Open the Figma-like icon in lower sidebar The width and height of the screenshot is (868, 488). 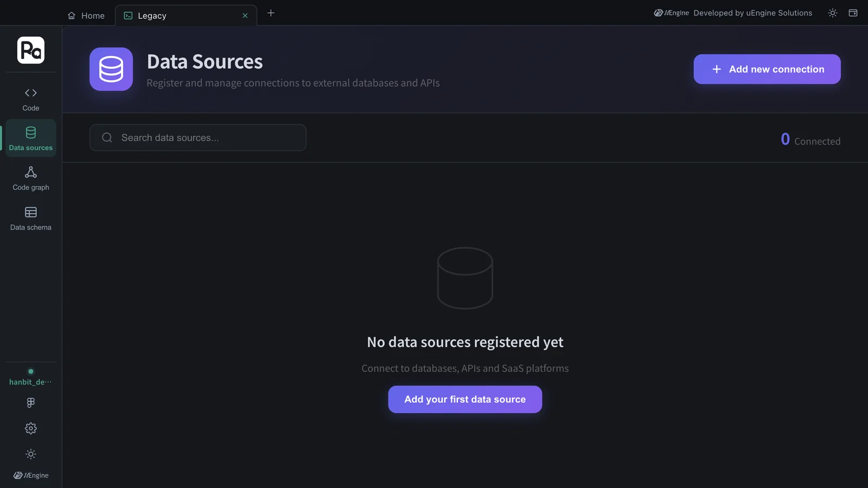[x=31, y=402]
